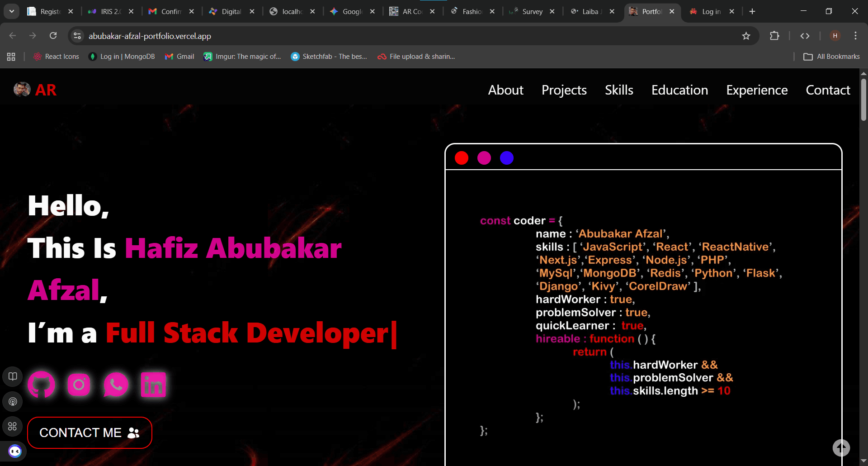Open the Instagram social icon
868x466 pixels.
(x=79, y=385)
